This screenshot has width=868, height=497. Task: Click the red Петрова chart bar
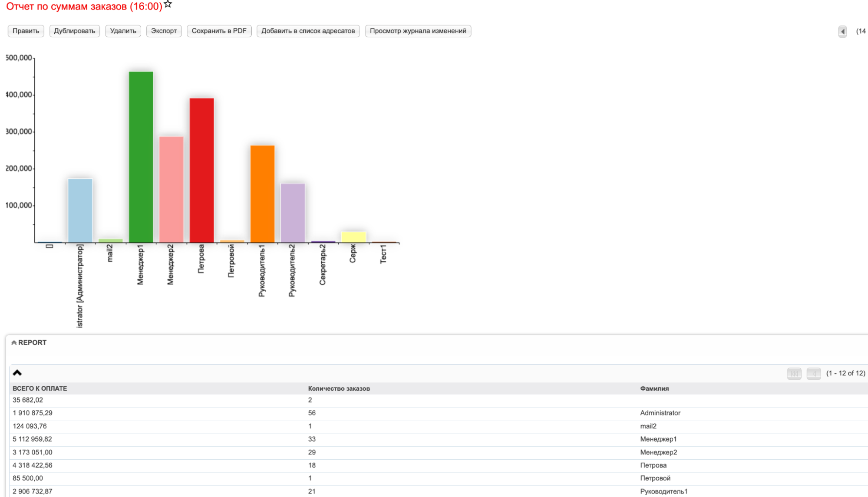click(201, 169)
